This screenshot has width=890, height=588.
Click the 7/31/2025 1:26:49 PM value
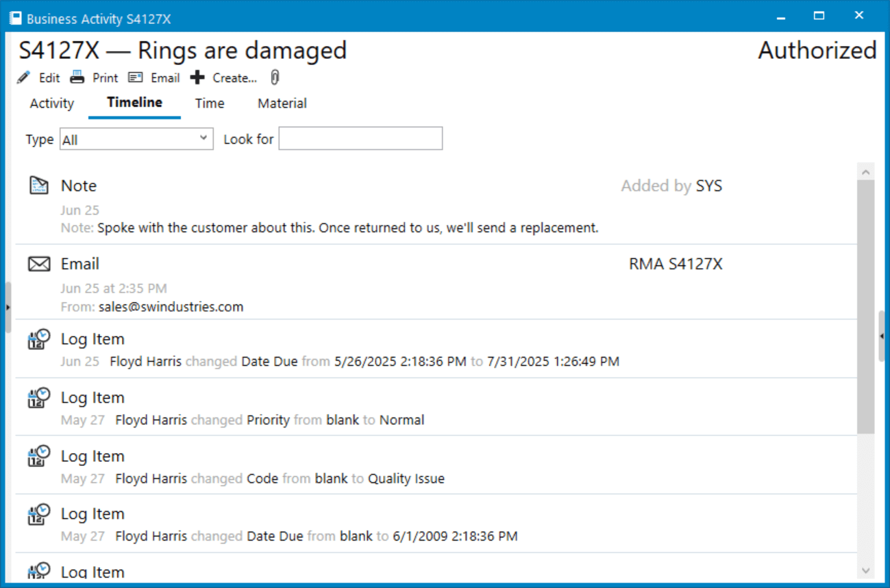click(x=553, y=361)
